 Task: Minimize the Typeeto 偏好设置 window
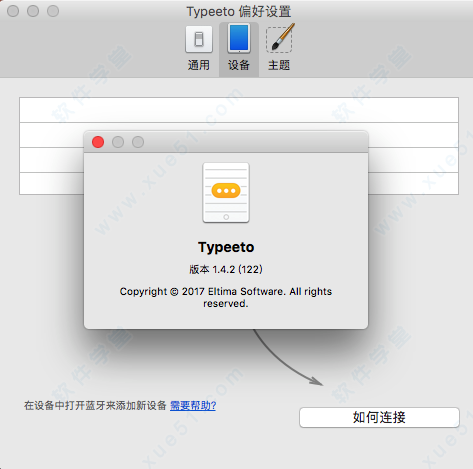(33, 11)
